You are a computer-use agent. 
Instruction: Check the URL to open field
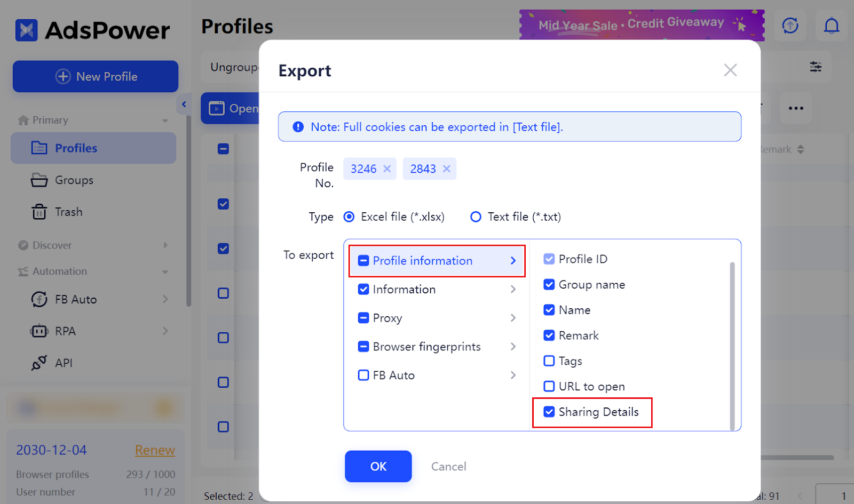[549, 386]
